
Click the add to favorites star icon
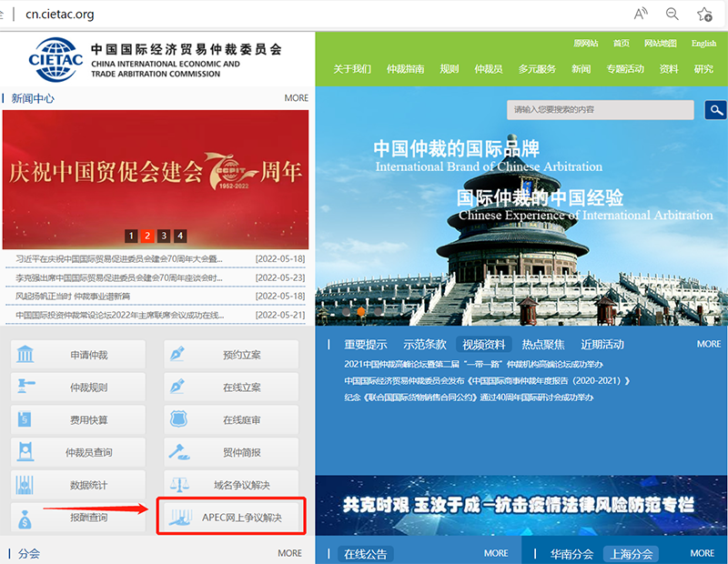pyautogui.click(x=703, y=14)
